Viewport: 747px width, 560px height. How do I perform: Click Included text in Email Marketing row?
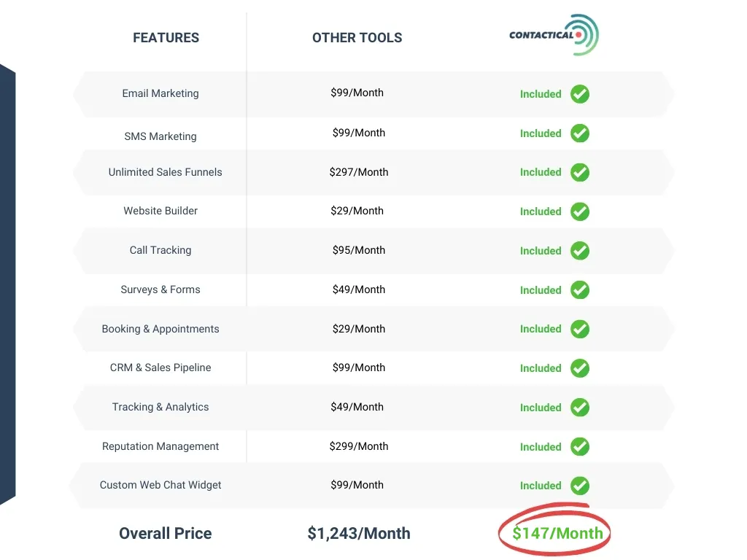coord(541,94)
